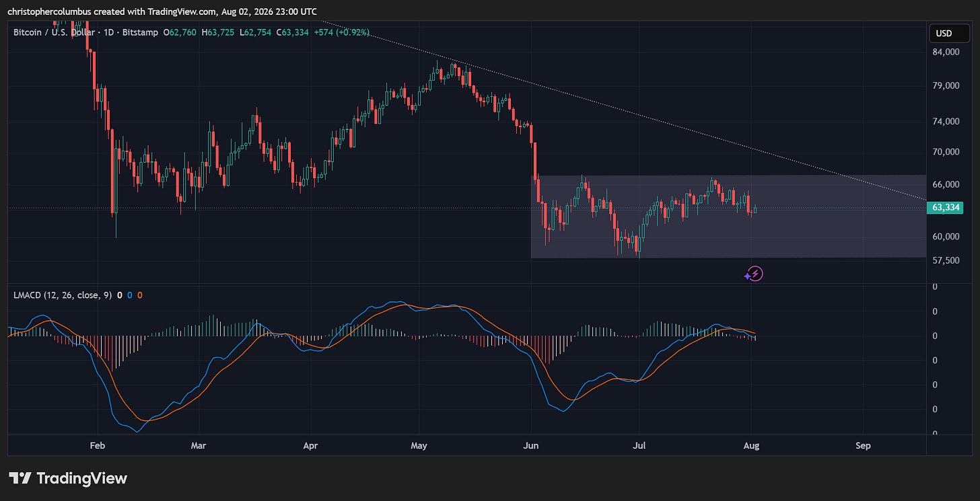
Task: Click the teal 63,334 current price tag
Action: [946, 208]
